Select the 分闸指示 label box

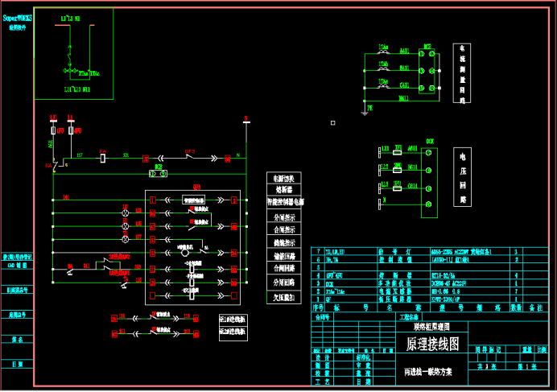(x=283, y=217)
